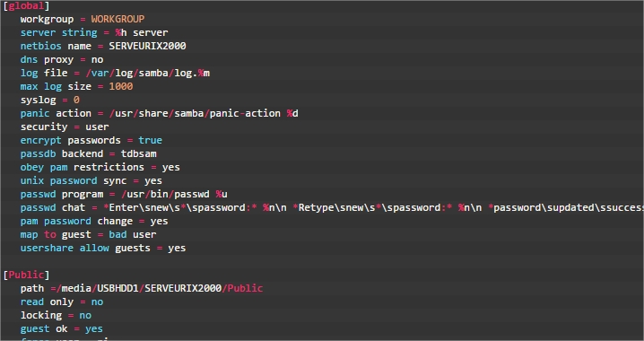Viewport: 644px width, 341px height.
Task: Select map to guest = bad user
Action: pyautogui.click(x=88, y=235)
